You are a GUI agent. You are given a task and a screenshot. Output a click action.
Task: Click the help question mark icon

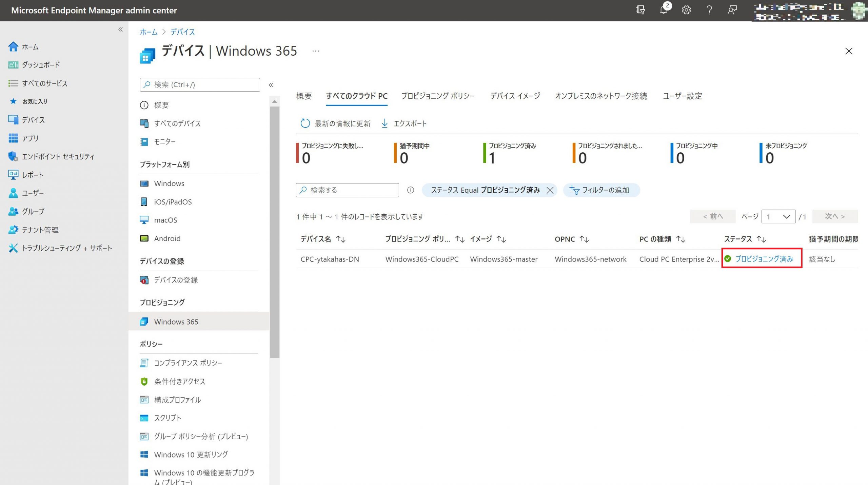[x=709, y=10]
